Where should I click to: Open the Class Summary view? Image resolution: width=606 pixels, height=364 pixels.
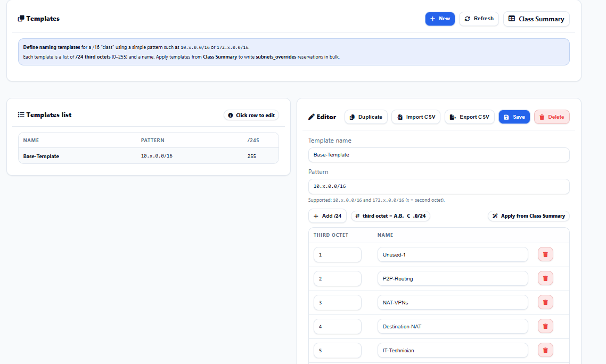[536, 19]
